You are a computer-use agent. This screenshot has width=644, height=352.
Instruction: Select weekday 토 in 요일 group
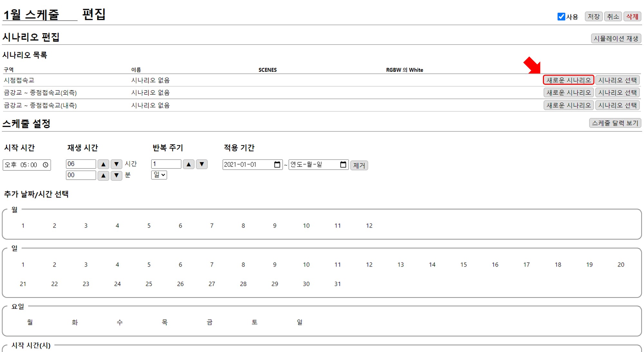coord(254,322)
